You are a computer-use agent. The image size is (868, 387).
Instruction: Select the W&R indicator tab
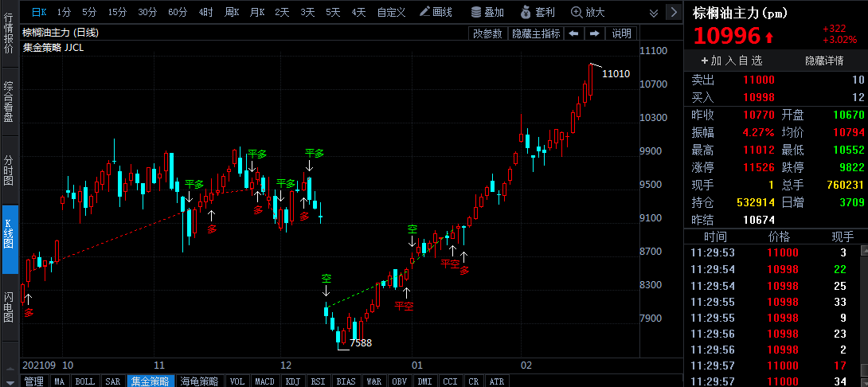coord(374,381)
